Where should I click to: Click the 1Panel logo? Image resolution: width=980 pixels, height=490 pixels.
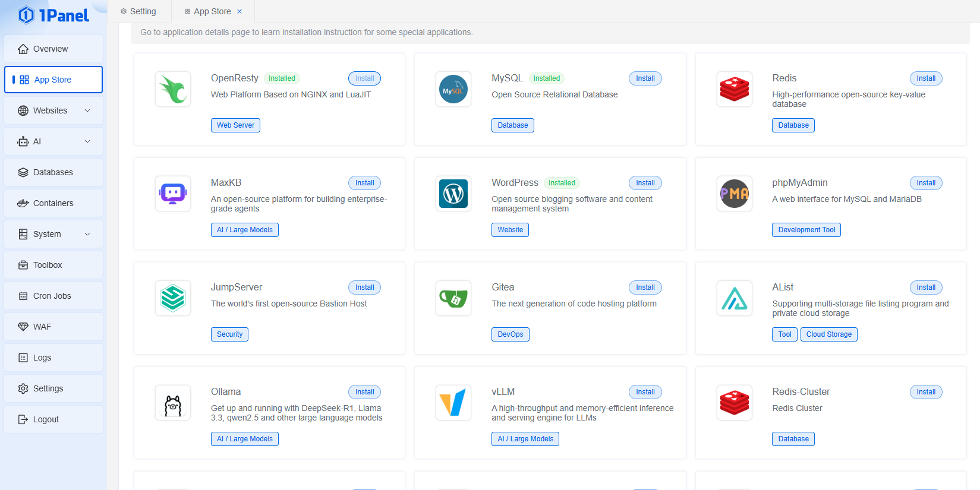tap(53, 15)
